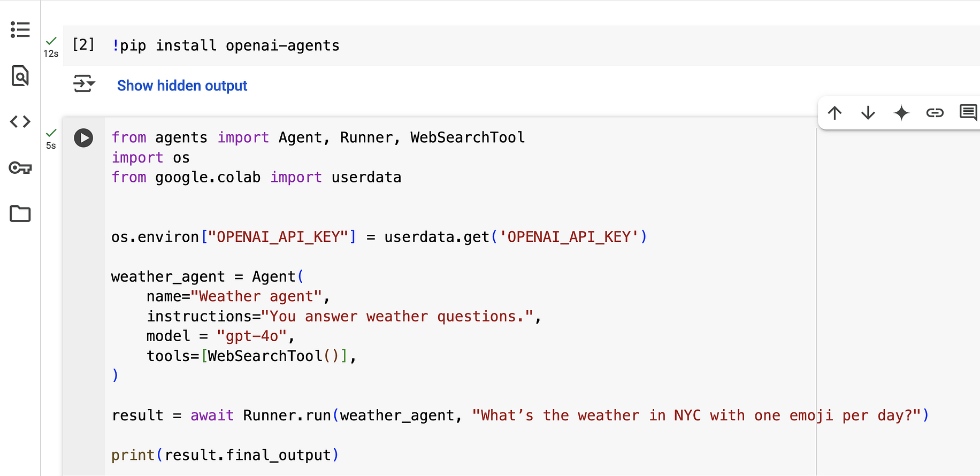Viewport: 980px width, 476px height.
Task: Move cell up with the up arrow
Action: click(835, 113)
